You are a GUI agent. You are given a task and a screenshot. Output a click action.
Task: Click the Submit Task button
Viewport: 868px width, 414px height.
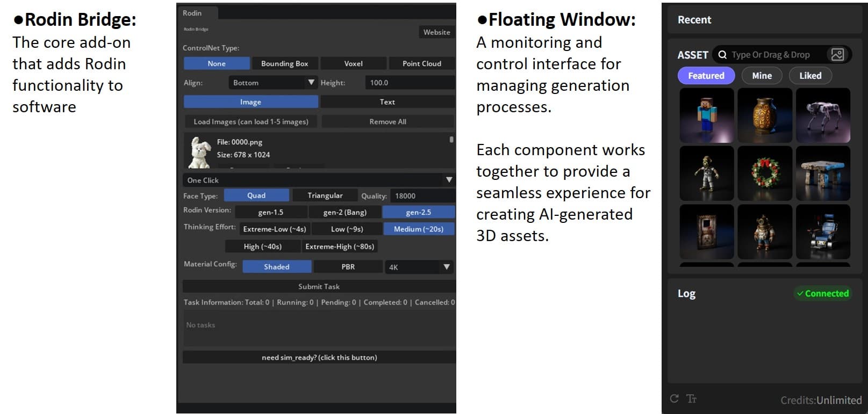[x=319, y=287]
